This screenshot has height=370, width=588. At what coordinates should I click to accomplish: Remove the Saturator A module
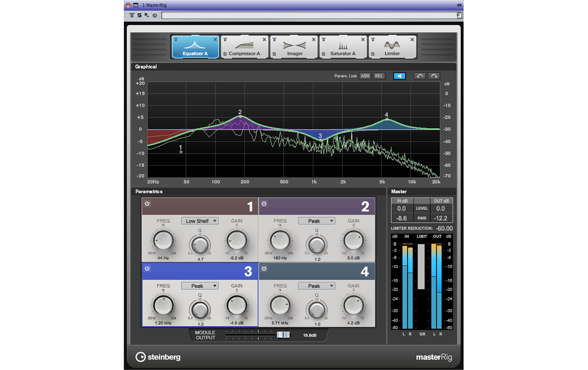click(363, 40)
